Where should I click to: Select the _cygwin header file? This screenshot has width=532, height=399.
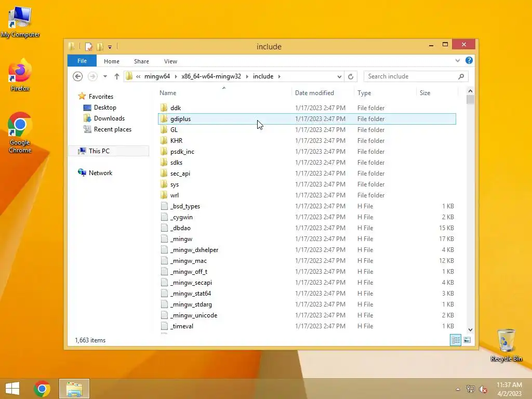307,217
